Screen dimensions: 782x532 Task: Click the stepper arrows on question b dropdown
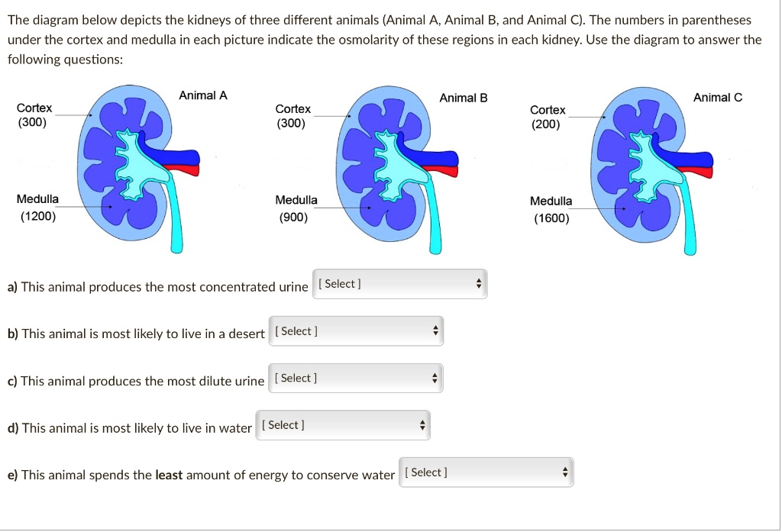pyautogui.click(x=435, y=330)
